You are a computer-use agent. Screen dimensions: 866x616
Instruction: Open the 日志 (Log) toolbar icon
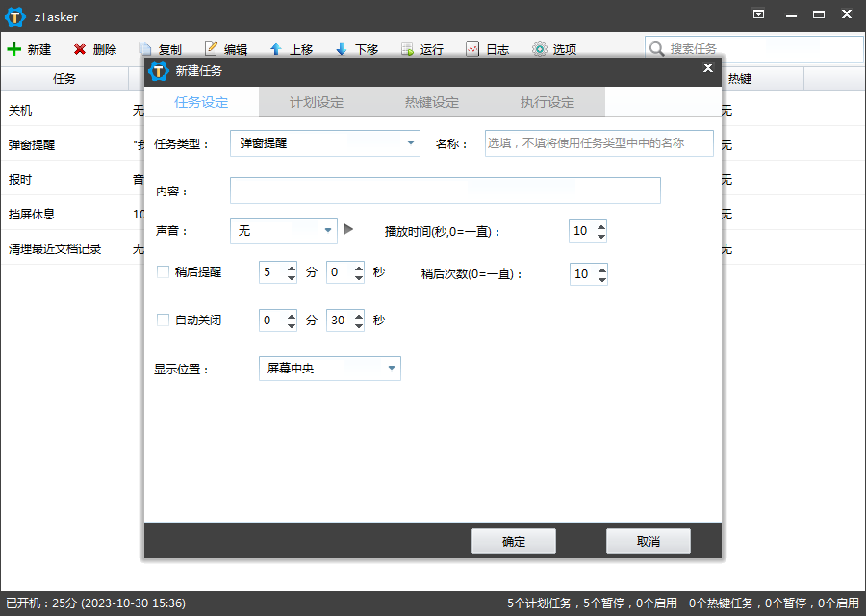[x=472, y=49]
